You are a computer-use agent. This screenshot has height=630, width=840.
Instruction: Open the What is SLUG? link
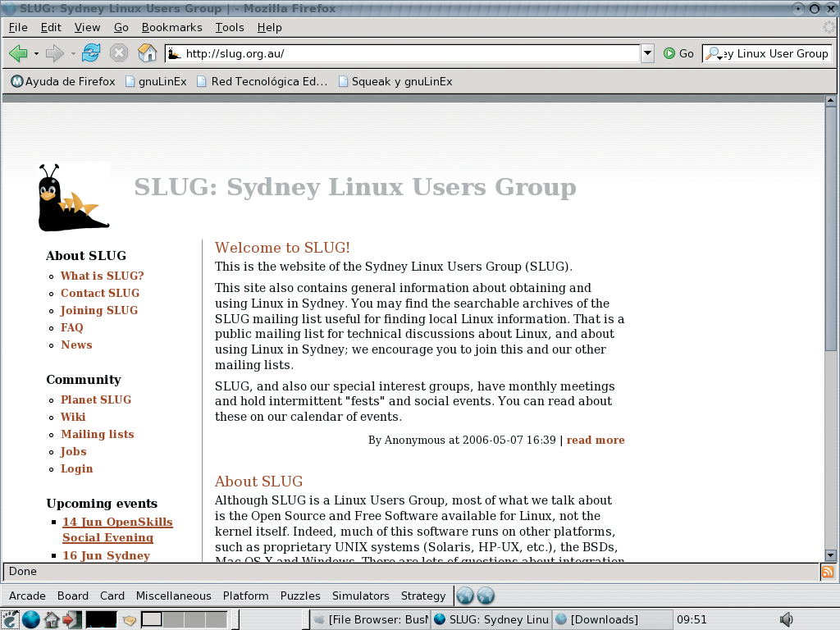click(x=103, y=276)
